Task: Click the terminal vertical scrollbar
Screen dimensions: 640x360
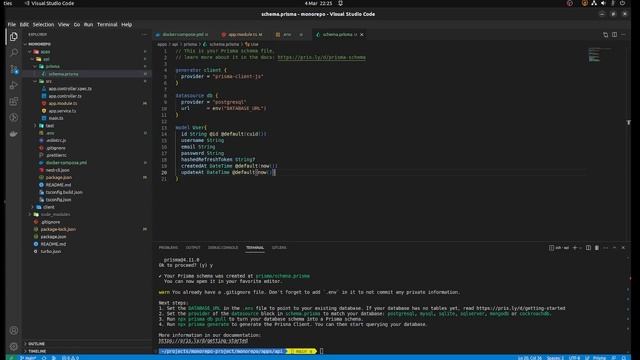Action: (x=628, y=302)
